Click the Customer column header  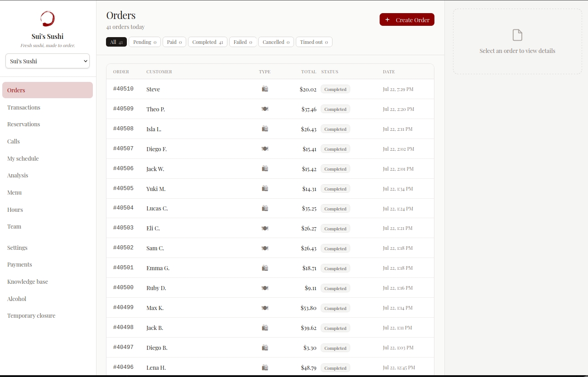(159, 72)
